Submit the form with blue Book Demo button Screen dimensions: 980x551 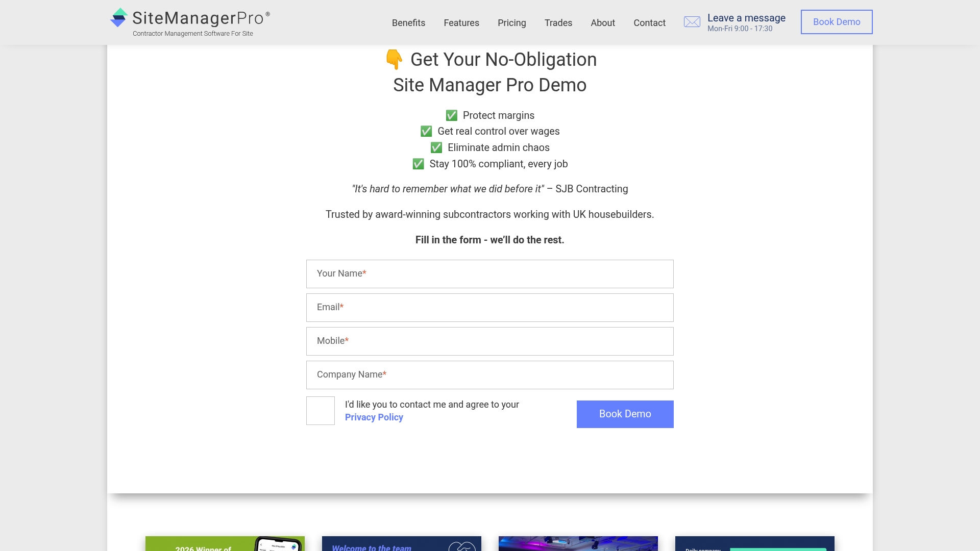tap(625, 414)
